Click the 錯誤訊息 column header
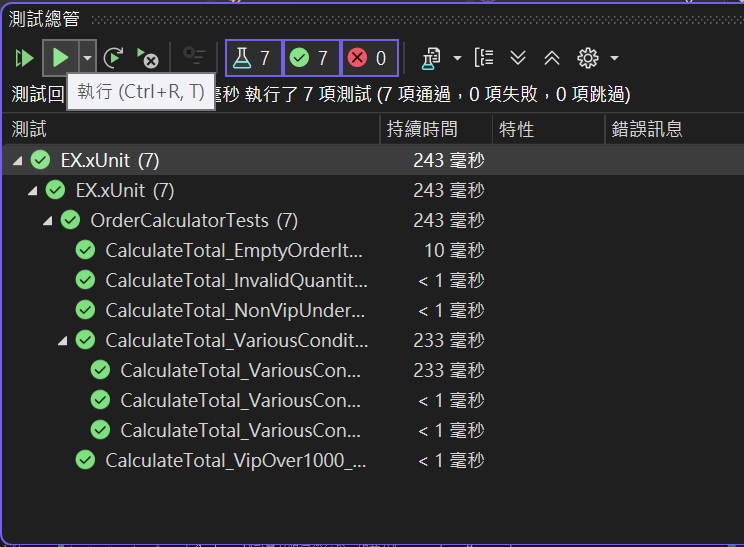 [x=647, y=129]
